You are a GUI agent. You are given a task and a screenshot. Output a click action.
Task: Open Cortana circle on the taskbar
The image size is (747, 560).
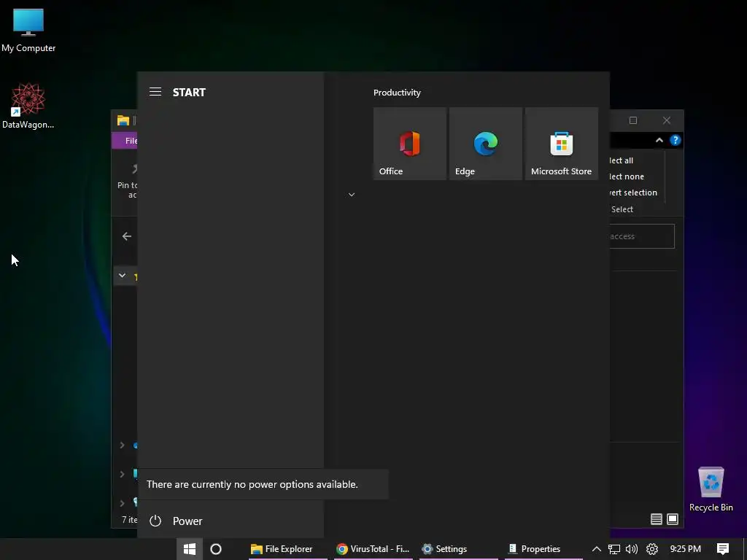(216, 549)
